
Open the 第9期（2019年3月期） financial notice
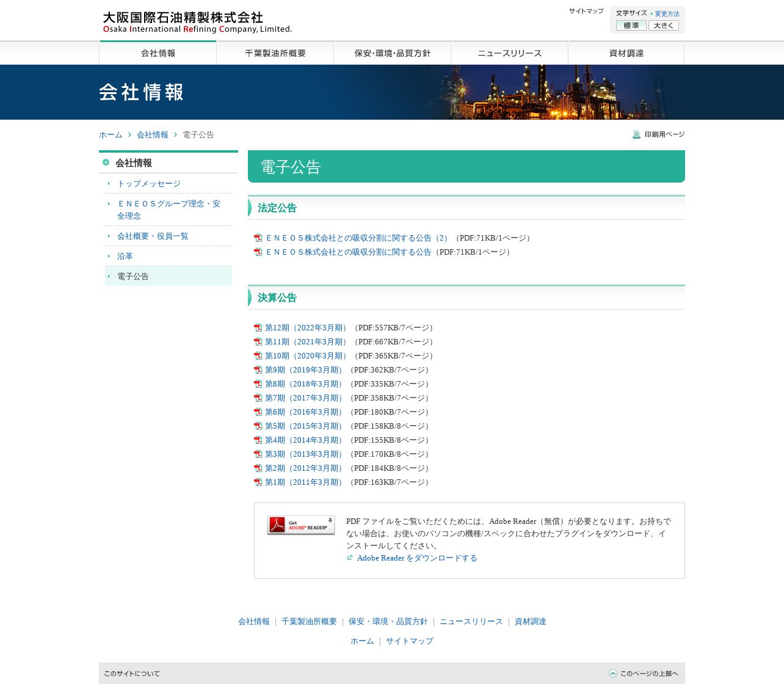(305, 370)
